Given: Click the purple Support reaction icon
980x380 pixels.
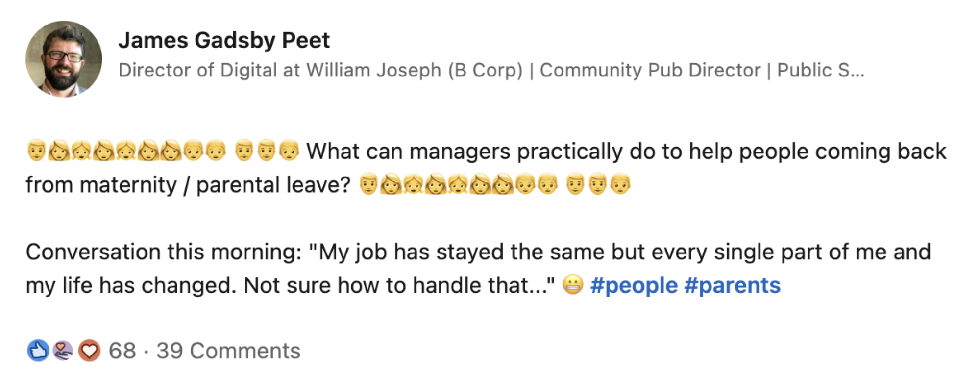Looking at the screenshot, I should pos(63,351).
